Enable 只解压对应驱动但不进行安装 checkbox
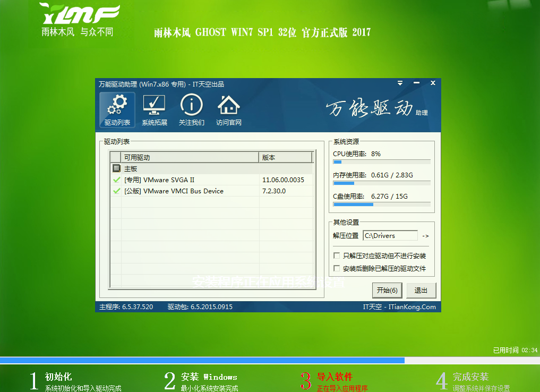The width and height of the screenshot is (540, 392). coord(337,255)
